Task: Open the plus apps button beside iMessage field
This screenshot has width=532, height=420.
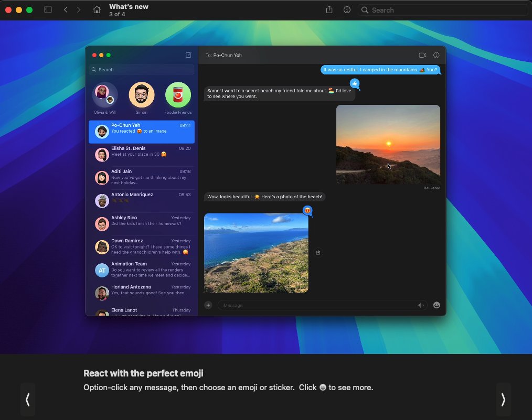Action: click(x=208, y=305)
